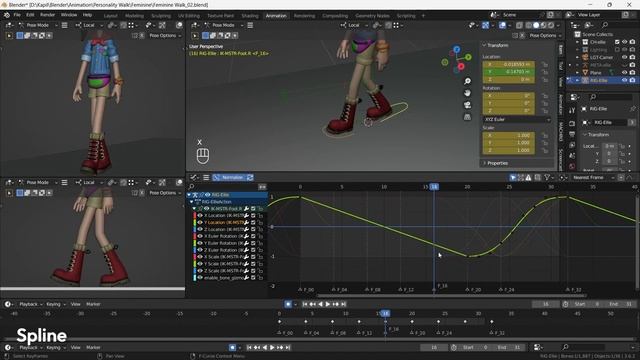640x360 pixels.
Task: Open the File menu
Action: point(17,15)
